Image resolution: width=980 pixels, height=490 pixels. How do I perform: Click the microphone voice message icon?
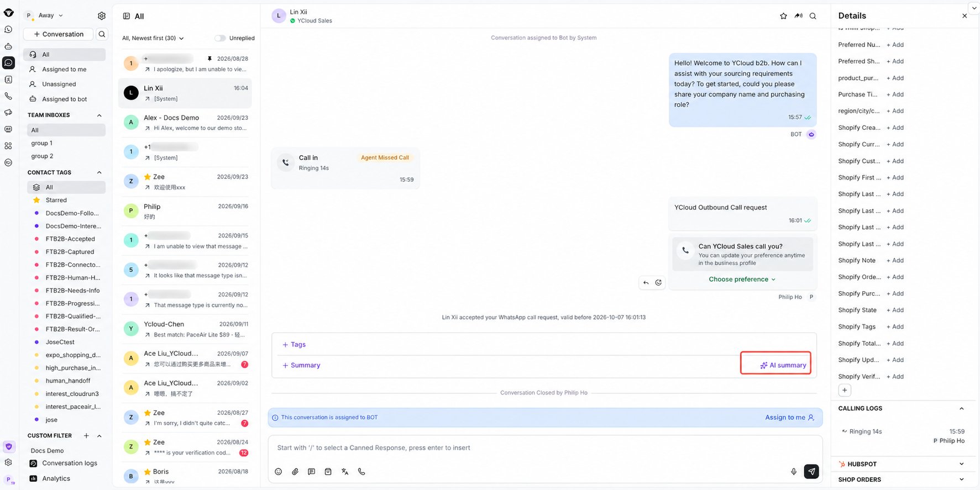(794, 472)
